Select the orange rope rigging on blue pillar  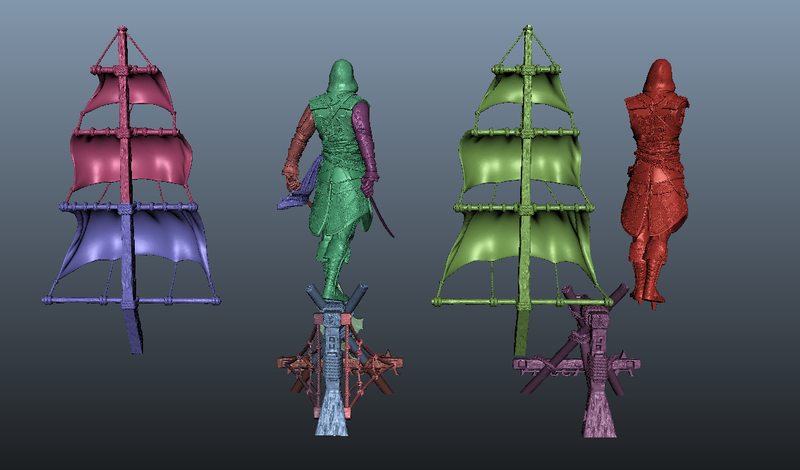click(x=345, y=367)
